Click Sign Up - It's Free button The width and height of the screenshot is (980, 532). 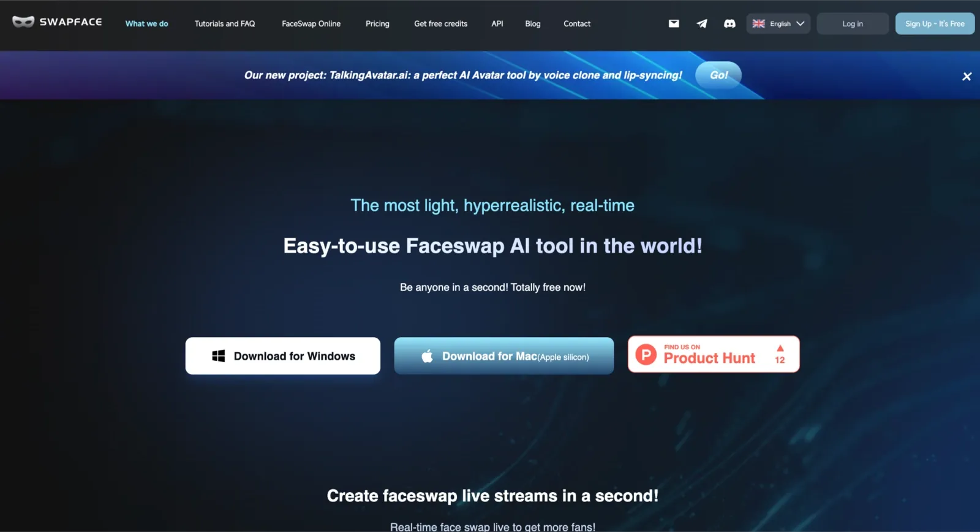(935, 23)
